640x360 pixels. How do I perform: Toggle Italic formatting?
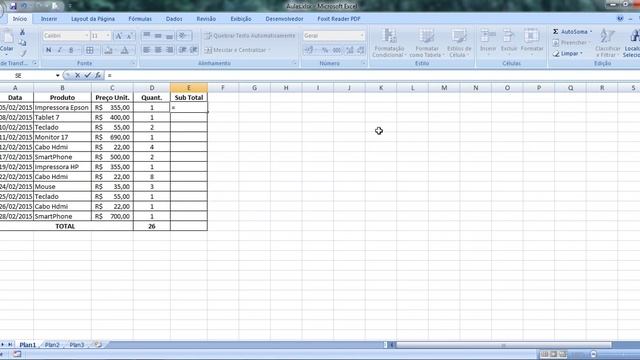tap(60, 50)
